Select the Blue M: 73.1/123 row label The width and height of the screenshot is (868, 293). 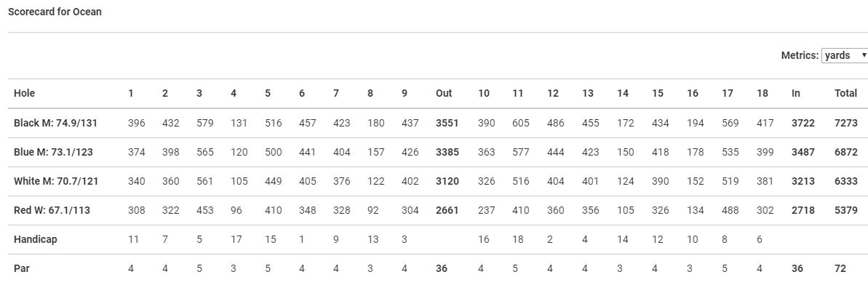point(53,152)
